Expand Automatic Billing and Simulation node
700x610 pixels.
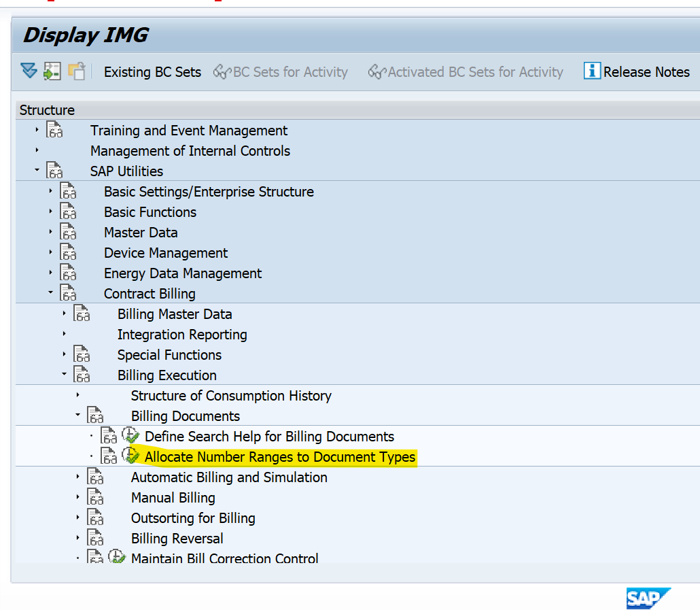(x=77, y=477)
